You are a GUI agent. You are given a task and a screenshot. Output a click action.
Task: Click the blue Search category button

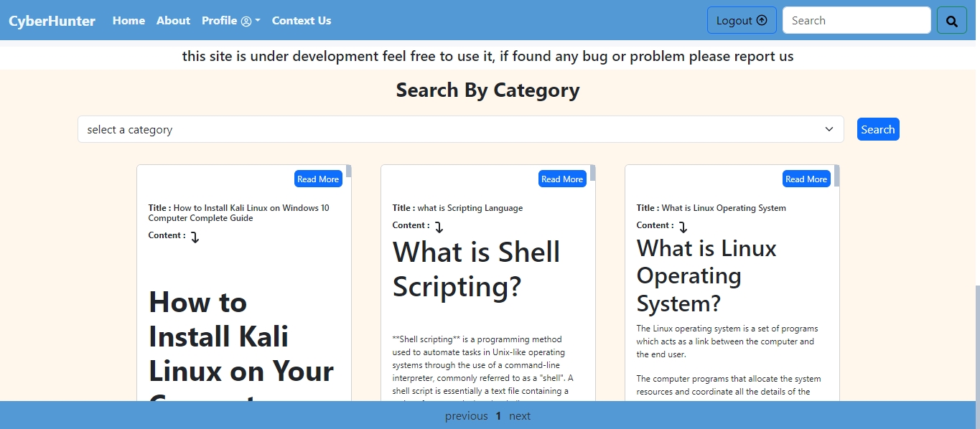(878, 129)
